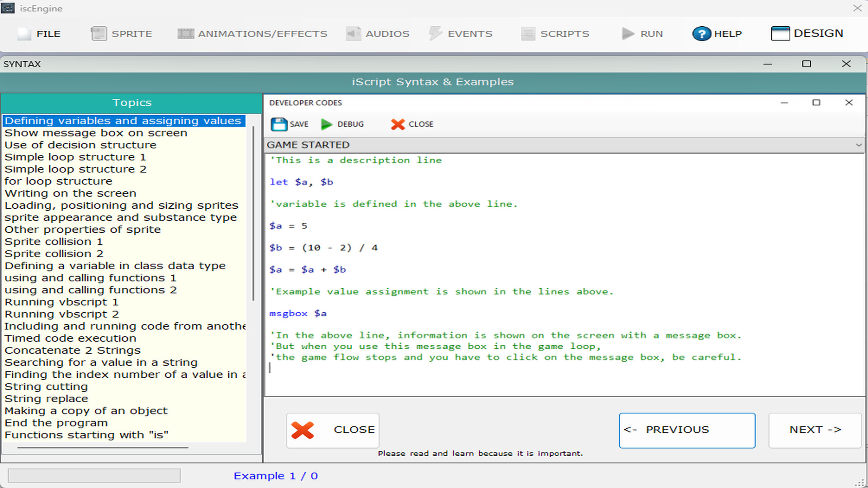This screenshot has height=488, width=868.
Task: Select topic 'Sprite collision 1'
Action: coord(54,241)
